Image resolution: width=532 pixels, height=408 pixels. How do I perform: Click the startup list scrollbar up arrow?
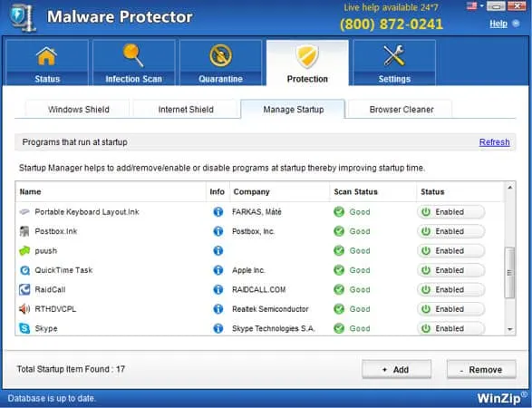509,188
